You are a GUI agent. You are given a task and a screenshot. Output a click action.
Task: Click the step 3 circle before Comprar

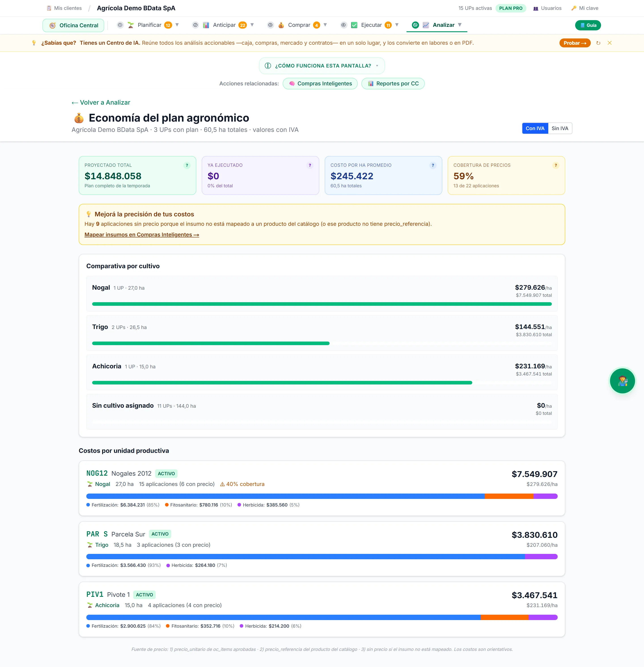[271, 25]
